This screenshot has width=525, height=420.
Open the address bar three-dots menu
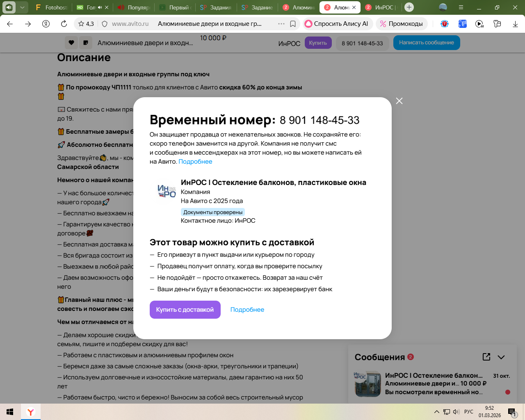click(281, 24)
